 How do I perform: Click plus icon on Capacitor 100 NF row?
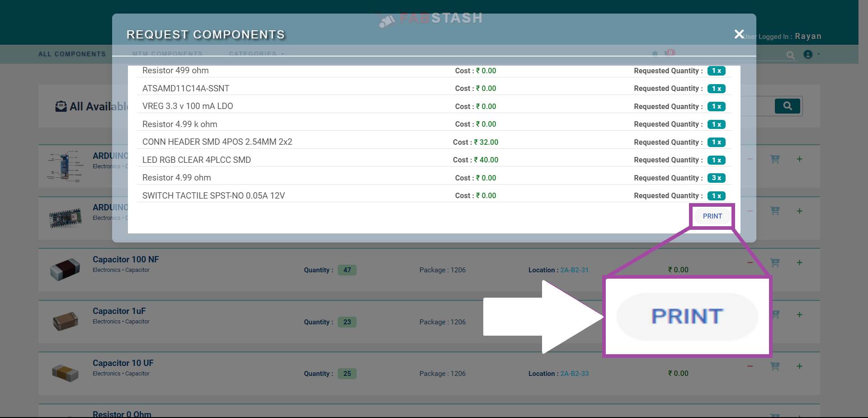point(799,262)
